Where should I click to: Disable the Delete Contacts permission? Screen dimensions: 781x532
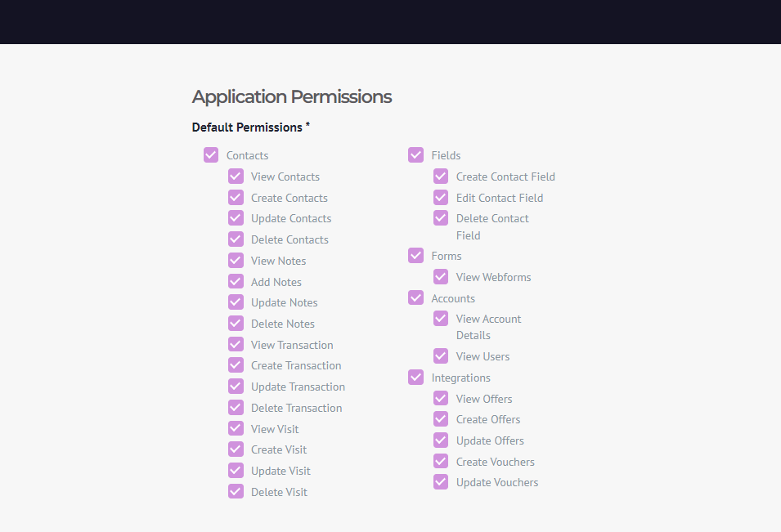tap(236, 239)
